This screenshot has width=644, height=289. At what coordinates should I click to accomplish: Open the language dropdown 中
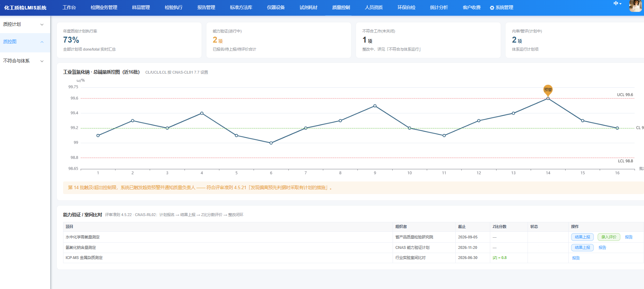pyautogui.click(x=618, y=3)
